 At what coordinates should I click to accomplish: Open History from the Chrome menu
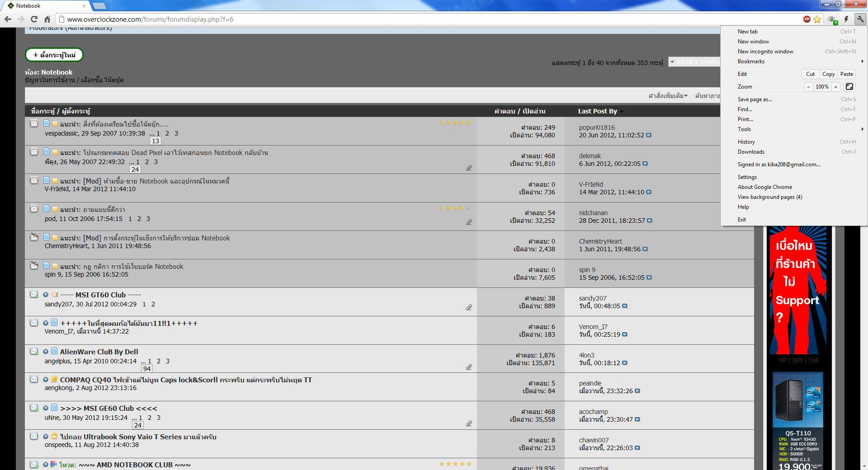tap(746, 142)
